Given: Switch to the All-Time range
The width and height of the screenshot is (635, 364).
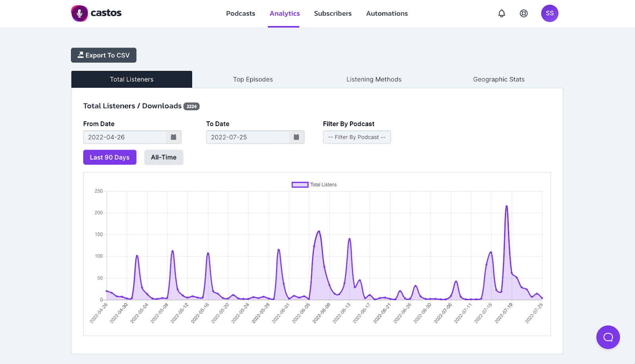Looking at the screenshot, I should 164,157.
